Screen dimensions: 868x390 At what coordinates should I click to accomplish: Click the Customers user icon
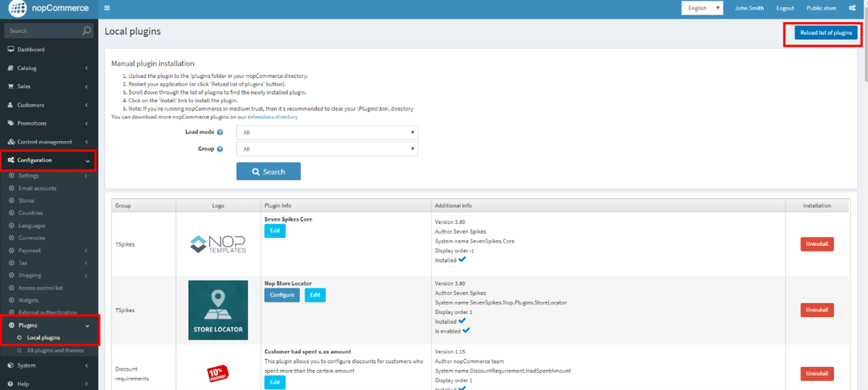point(10,105)
